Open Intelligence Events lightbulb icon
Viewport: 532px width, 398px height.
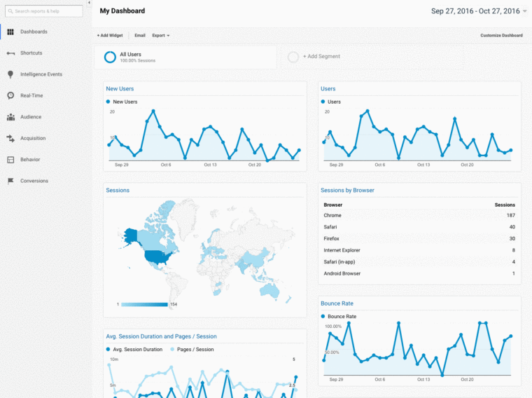[x=10, y=74]
